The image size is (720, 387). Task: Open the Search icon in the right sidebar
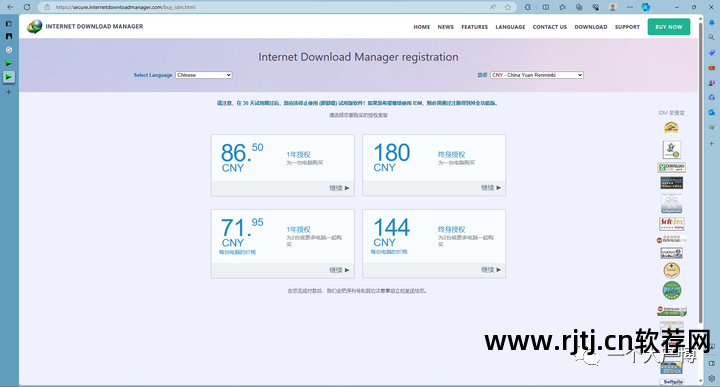click(x=712, y=38)
